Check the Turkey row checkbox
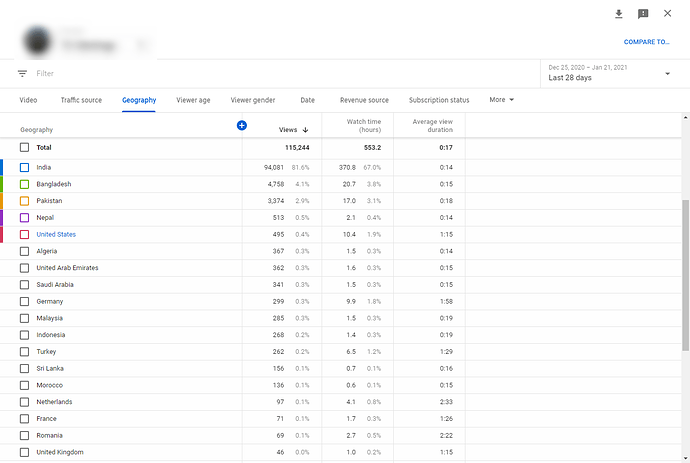Viewport: 690px width, 463px height. click(25, 352)
